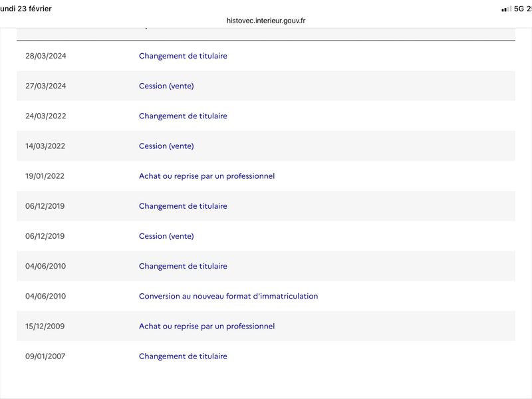Screen dimensions: 532x399
Task: Open Cession (vente) entry from 27/03/2024
Action: pos(166,86)
